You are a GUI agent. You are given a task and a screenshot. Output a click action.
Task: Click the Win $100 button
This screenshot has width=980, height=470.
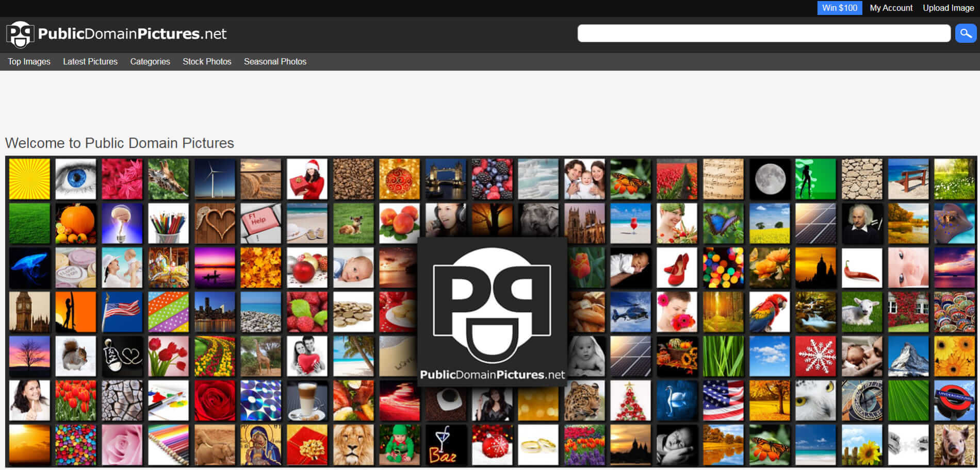click(840, 8)
